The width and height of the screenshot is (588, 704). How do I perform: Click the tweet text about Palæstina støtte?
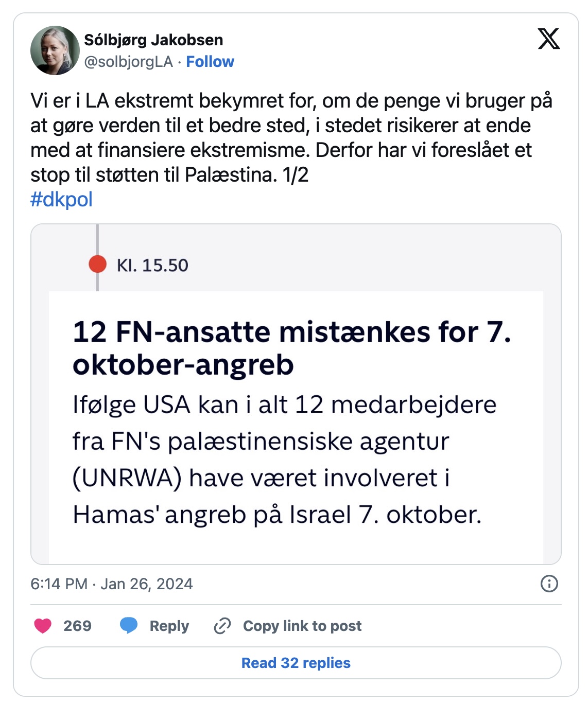pyautogui.click(x=291, y=137)
